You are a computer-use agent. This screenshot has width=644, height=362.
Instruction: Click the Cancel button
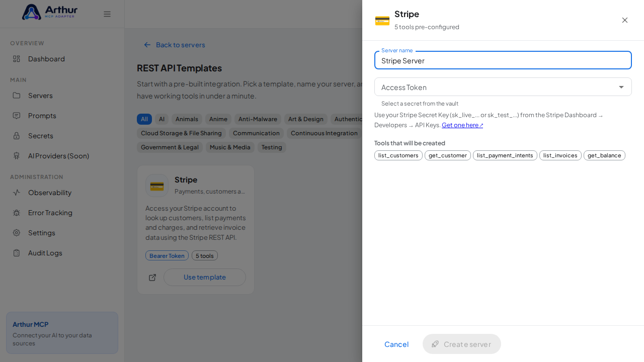(396, 344)
